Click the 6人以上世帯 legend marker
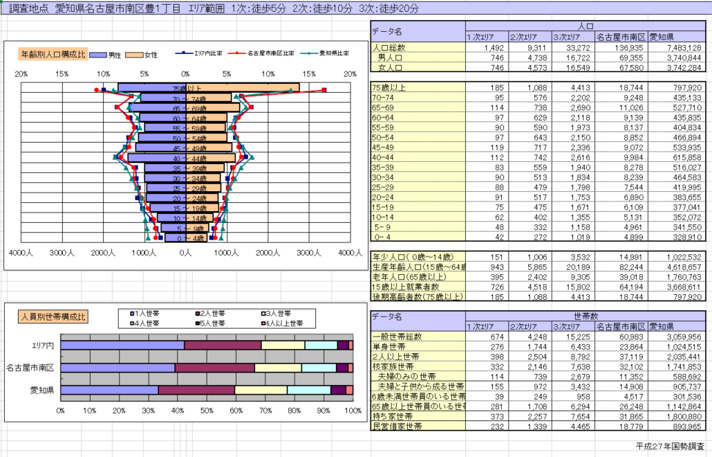712x457 pixels. 263,323
